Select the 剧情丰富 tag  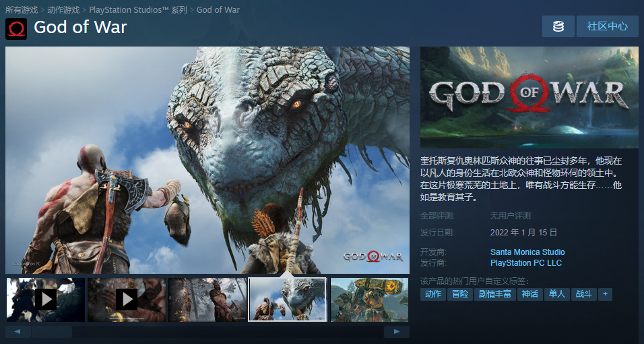(495, 294)
